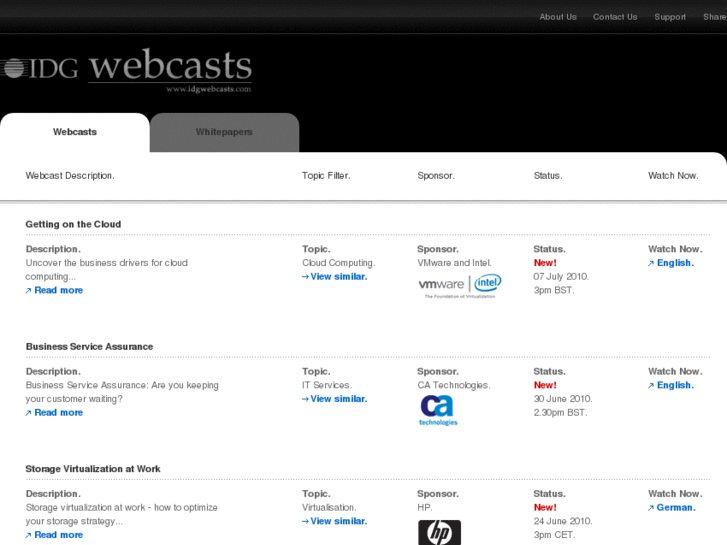
Task: Click the 07 July 2010 date
Action: click(561, 277)
